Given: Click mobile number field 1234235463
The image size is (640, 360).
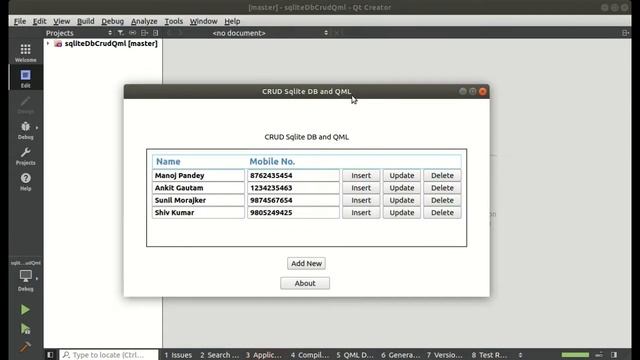Looking at the screenshot, I should pyautogui.click(x=293, y=188).
